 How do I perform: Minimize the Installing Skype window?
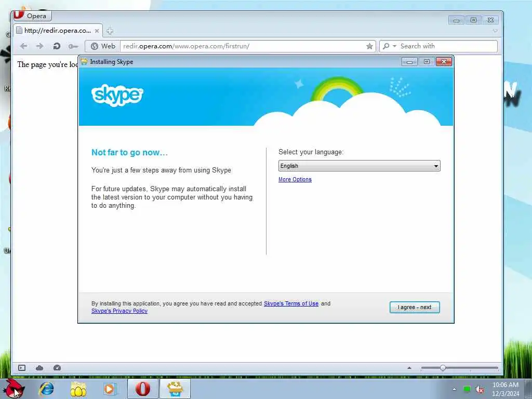click(409, 62)
